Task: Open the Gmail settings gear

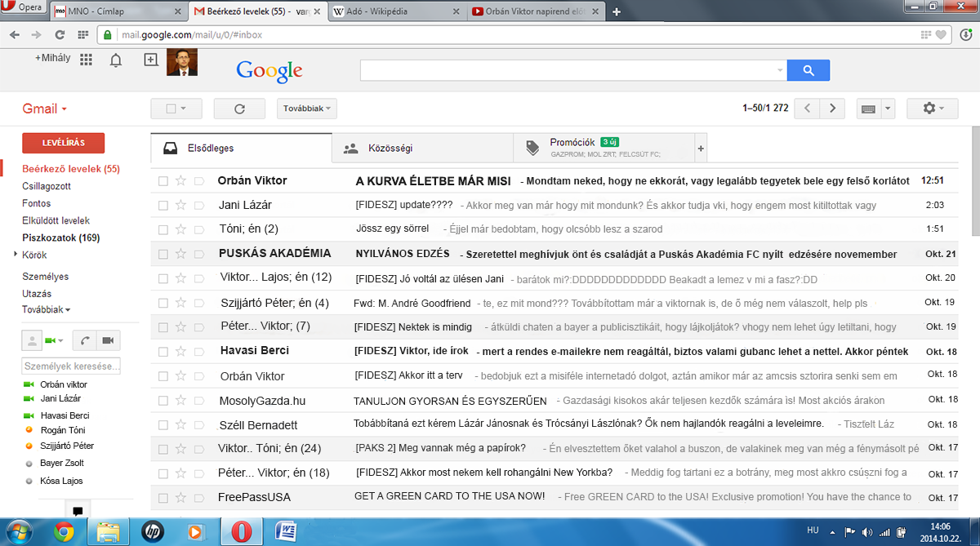Action: coord(931,108)
